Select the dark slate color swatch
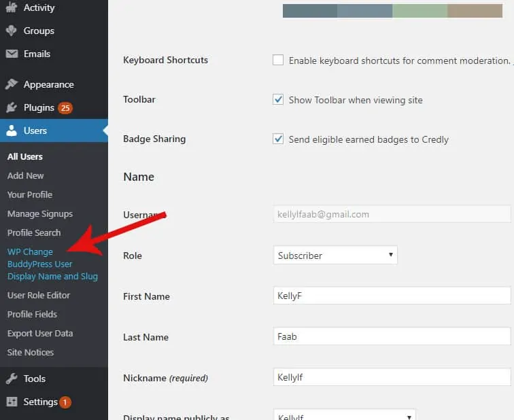514x420 pixels. (x=310, y=11)
